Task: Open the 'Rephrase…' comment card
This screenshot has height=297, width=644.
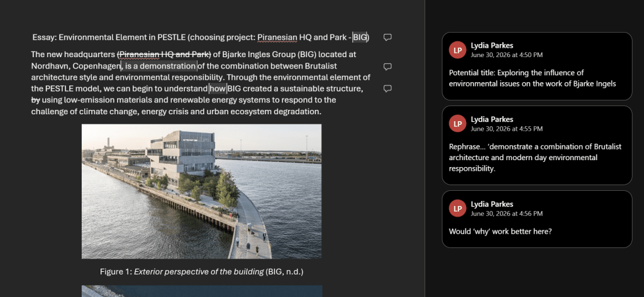Action: point(537,145)
